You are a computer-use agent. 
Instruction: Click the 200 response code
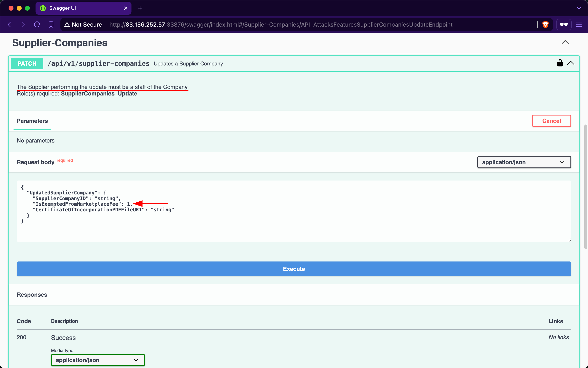coord(21,337)
